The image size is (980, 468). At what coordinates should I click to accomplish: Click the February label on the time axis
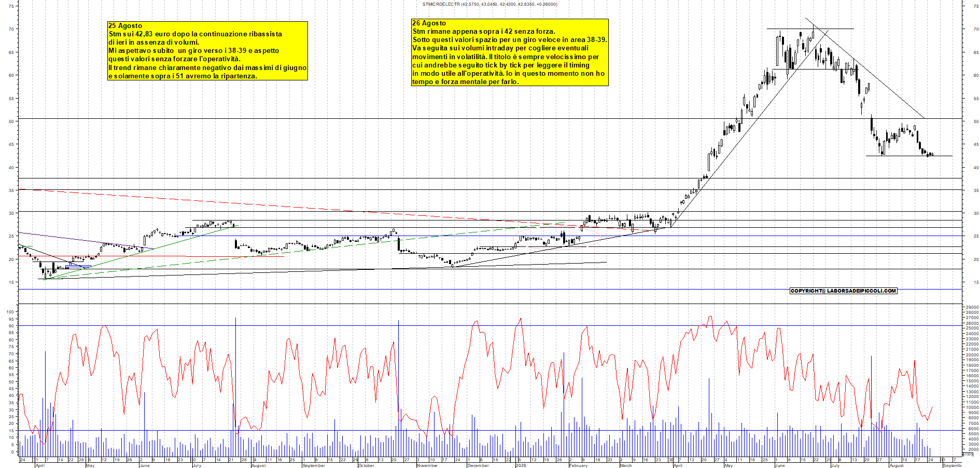tap(578, 465)
